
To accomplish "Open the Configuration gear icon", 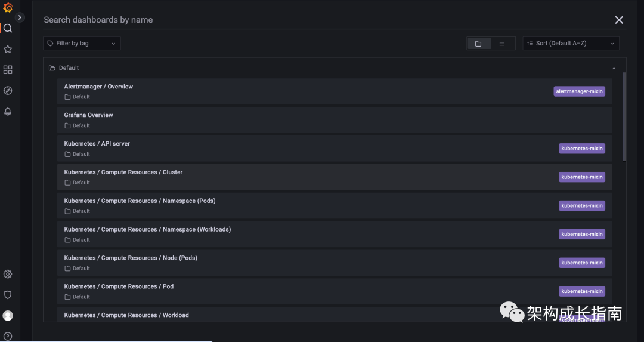I will [x=8, y=274].
